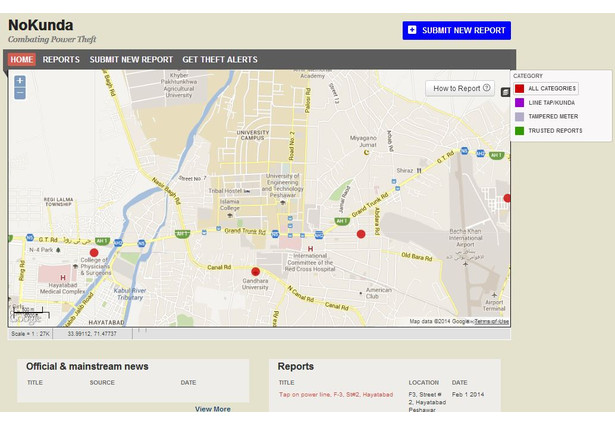Click the NoKunda site title
The height and width of the screenshot is (424, 615).
click(41, 25)
